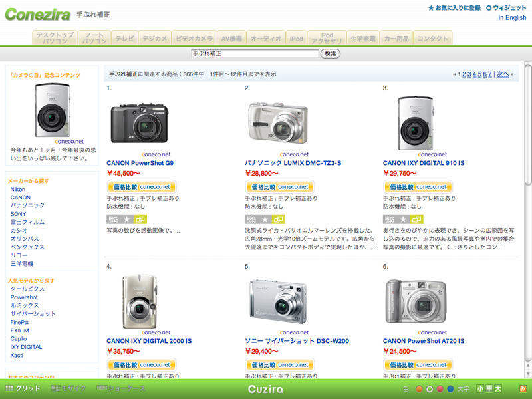
Task: Open ソニー サイバーショット DSC-W200 link
Action: tap(297, 341)
